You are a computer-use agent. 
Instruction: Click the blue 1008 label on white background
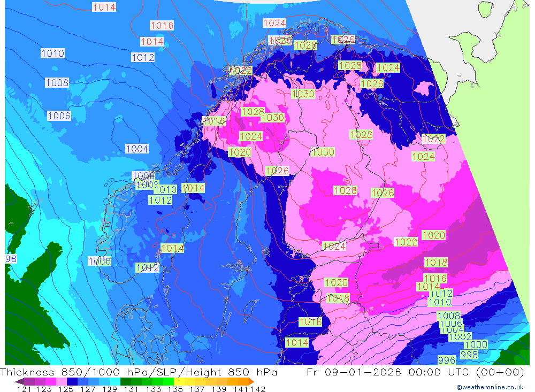tap(57, 82)
